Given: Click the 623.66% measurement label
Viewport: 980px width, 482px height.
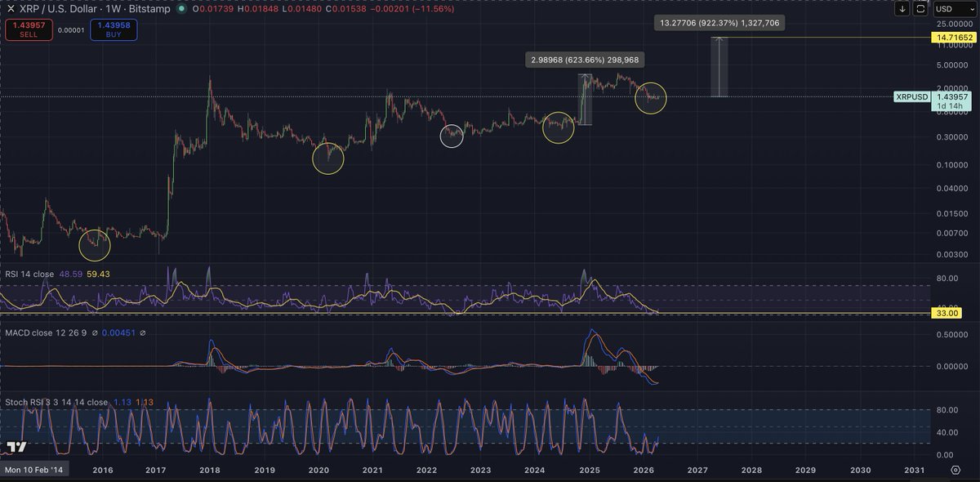Looking at the screenshot, I should (584, 60).
